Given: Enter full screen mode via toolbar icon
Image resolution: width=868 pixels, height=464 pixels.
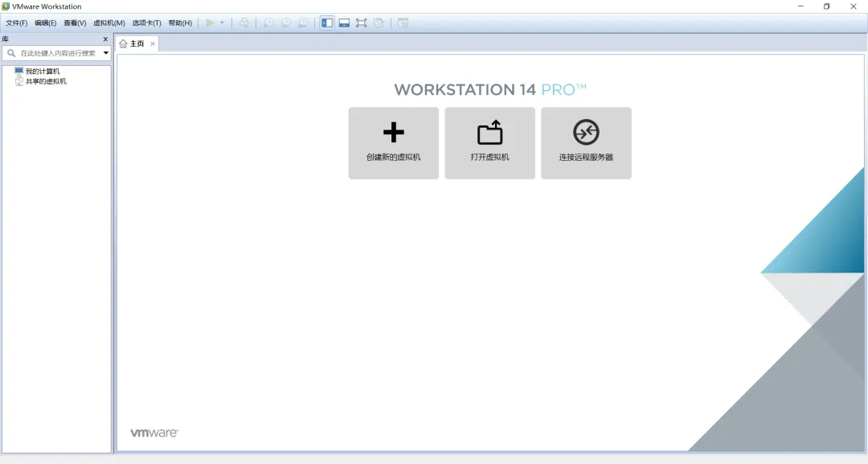Looking at the screenshot, I should pos(362,23).
